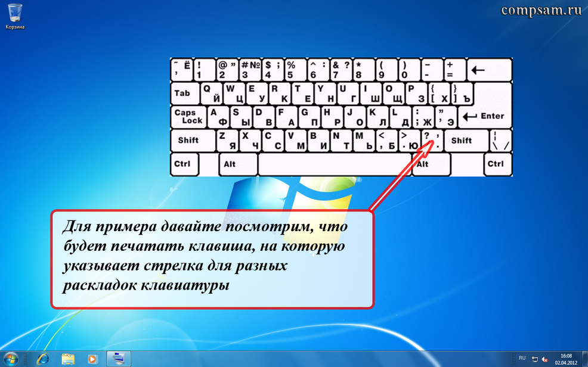Click the Э quote key
Viewport: 588px width, 367px height.
pos(446,117)
